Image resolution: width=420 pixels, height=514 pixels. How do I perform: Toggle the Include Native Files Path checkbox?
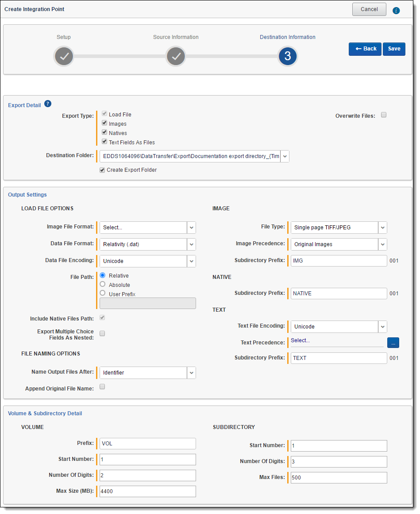click(102, 317)
